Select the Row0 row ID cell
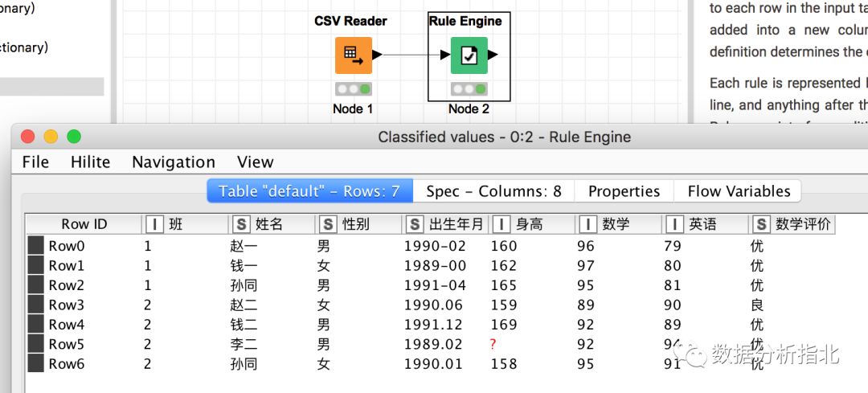The height and width of the screenshot is (393, 868). tap(67, 246)
